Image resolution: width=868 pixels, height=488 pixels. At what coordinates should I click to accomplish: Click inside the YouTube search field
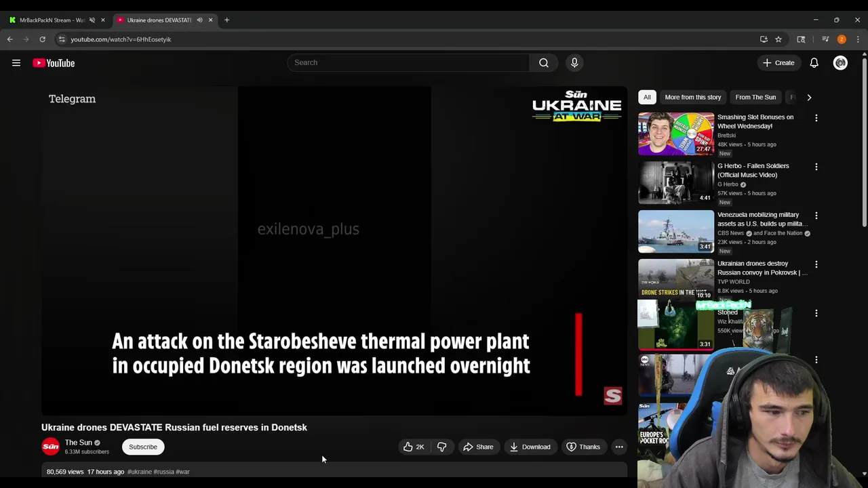tap(409, 62)
